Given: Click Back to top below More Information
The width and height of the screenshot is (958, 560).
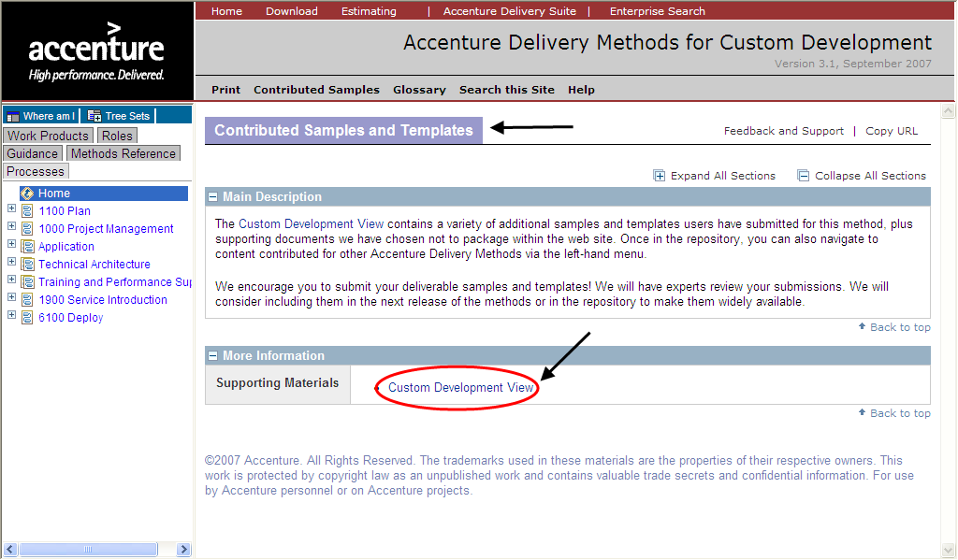Looking at the screenshot, I should [x=900, y=413].
